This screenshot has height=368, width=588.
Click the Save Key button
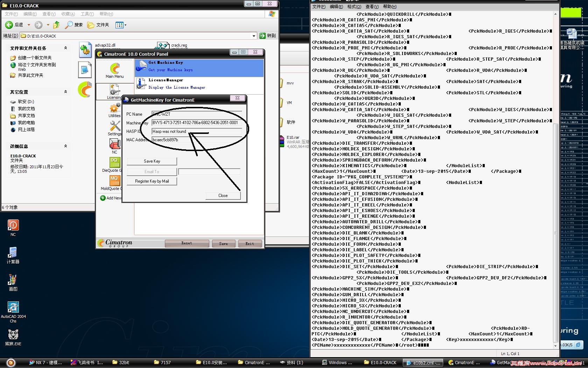152,161
